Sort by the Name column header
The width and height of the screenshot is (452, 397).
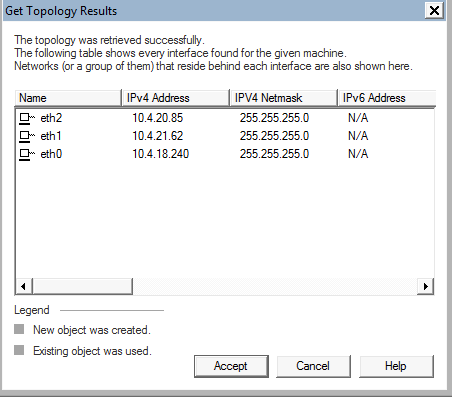[68, 98]
